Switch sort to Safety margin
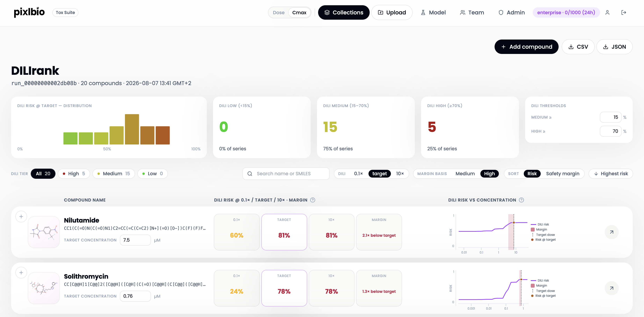 pos(562,174)
